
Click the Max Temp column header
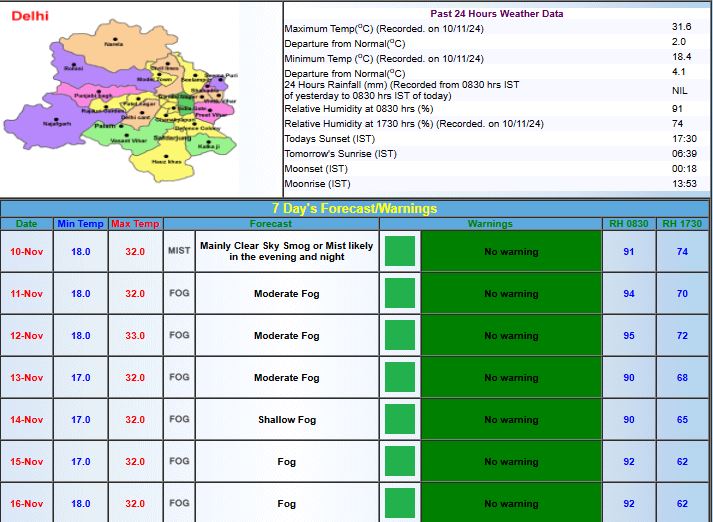tap(135, 224)
